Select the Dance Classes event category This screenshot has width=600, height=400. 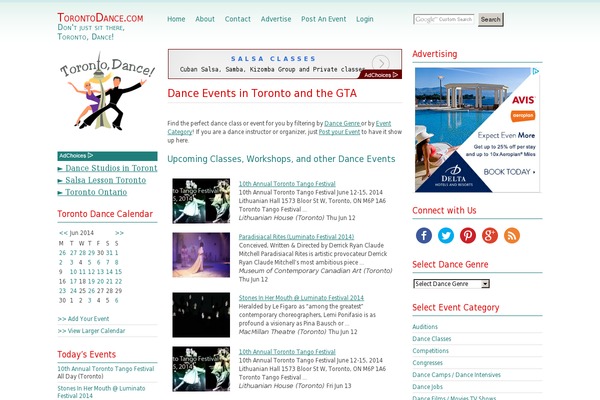432,339
